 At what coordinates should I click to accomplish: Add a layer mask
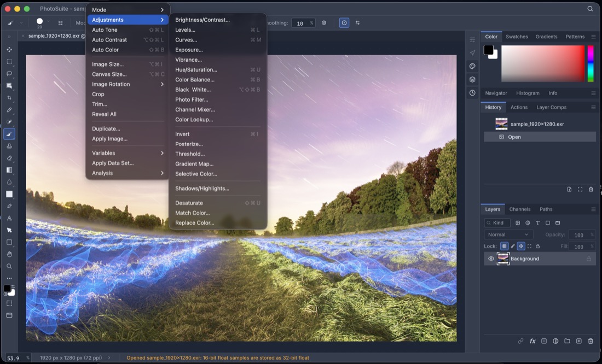[544, 341]
